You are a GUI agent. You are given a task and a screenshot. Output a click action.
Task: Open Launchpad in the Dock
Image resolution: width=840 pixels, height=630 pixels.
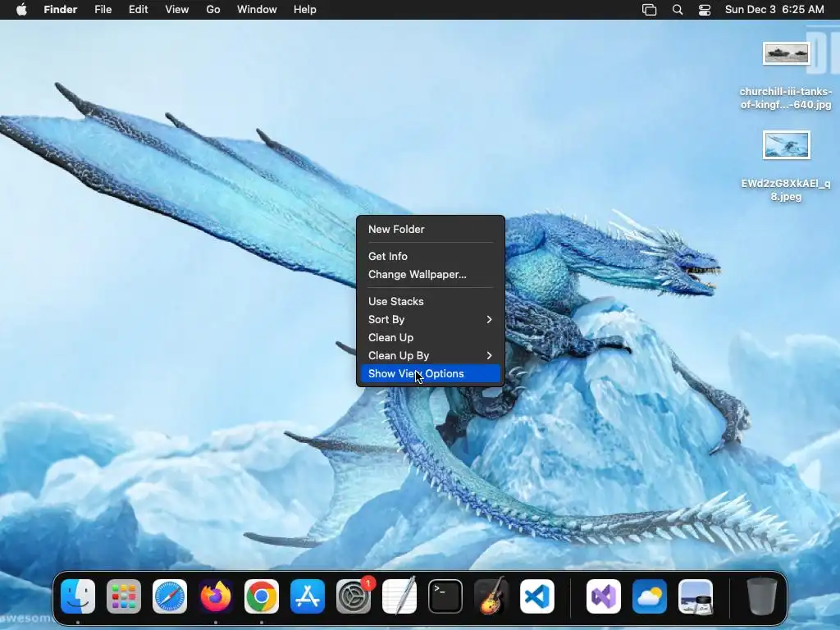pos(124,596)
